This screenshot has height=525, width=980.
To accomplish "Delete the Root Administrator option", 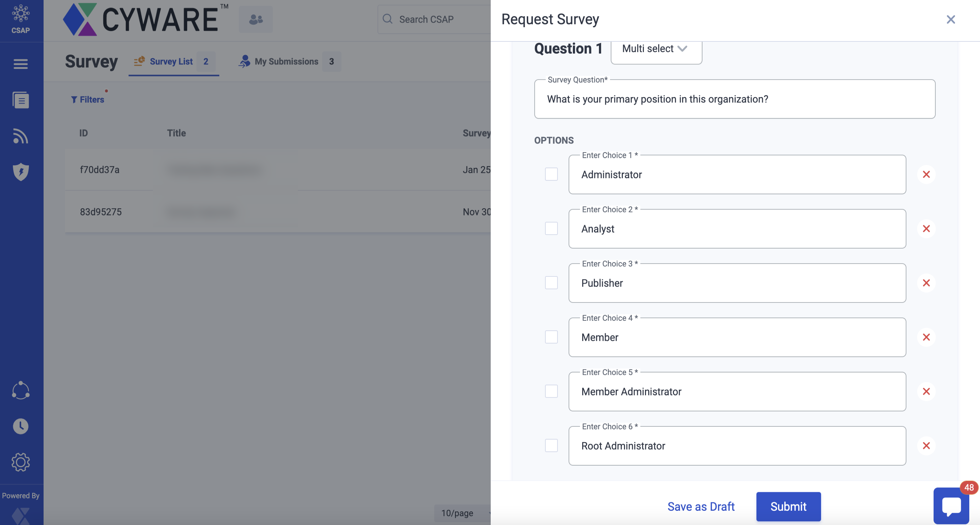I will pos(926,445).
